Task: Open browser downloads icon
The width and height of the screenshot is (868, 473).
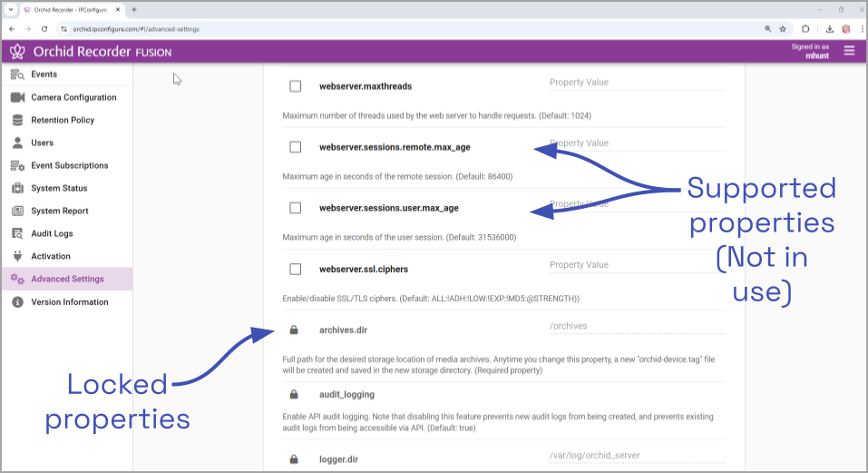Action: [x=829, y=29]
